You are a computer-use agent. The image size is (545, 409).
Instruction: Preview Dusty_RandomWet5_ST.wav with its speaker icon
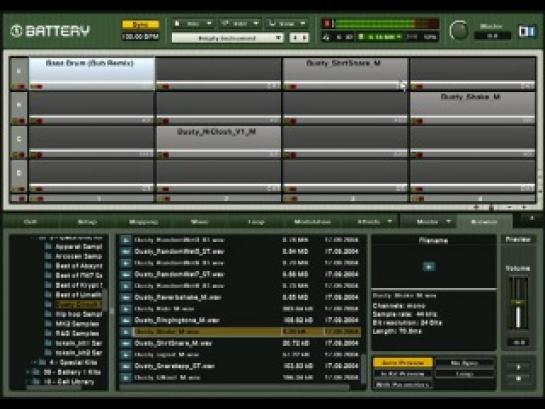tap(125, 251)
